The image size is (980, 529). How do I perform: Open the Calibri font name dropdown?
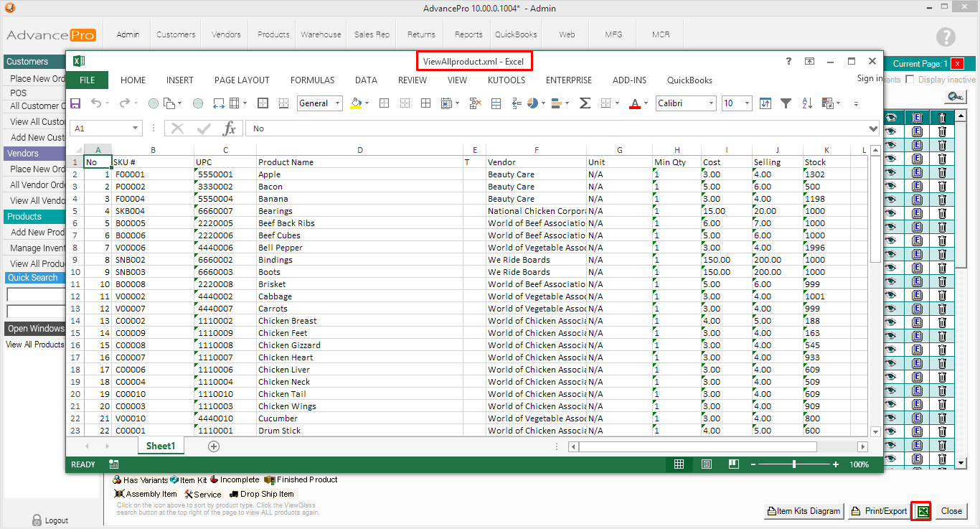coord(711,103)
